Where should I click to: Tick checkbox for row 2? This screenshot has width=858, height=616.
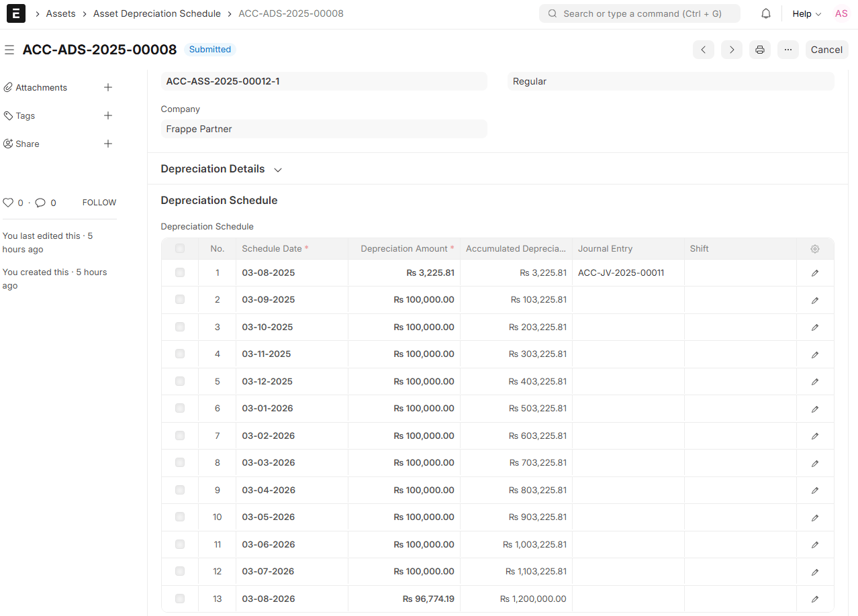tap(180, 299)
